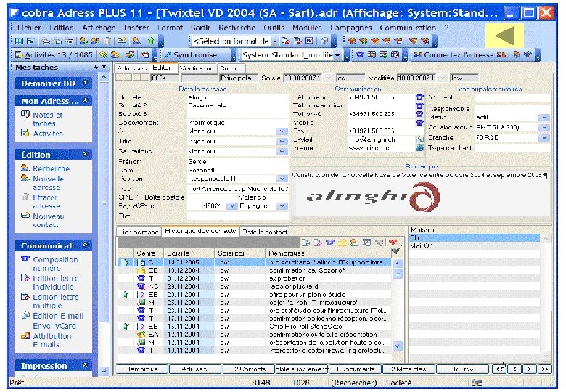Click Édition E-mail link

pos(58,316)
